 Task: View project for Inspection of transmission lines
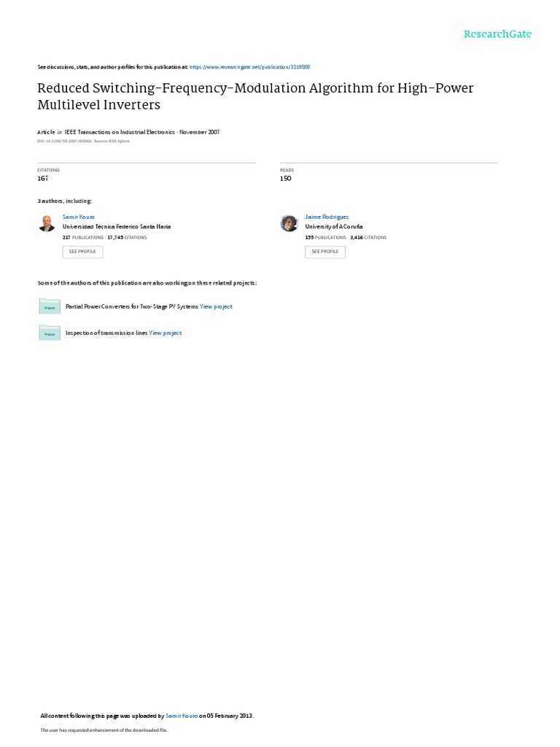tap(166, 333)
